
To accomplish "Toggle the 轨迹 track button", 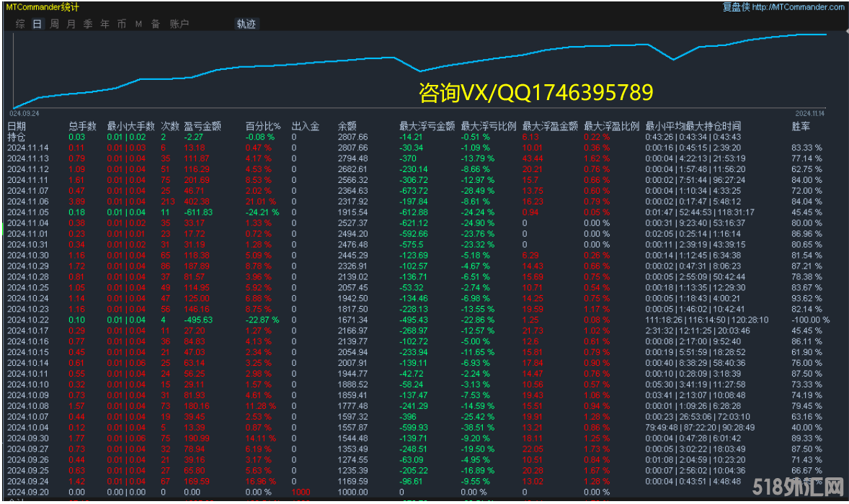I will (x=246, y=24).
